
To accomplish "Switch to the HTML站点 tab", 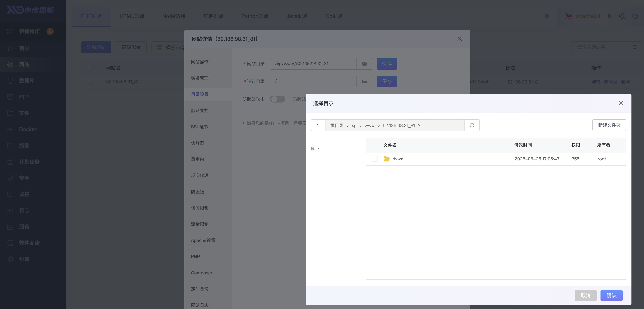I will click(132, 16).
